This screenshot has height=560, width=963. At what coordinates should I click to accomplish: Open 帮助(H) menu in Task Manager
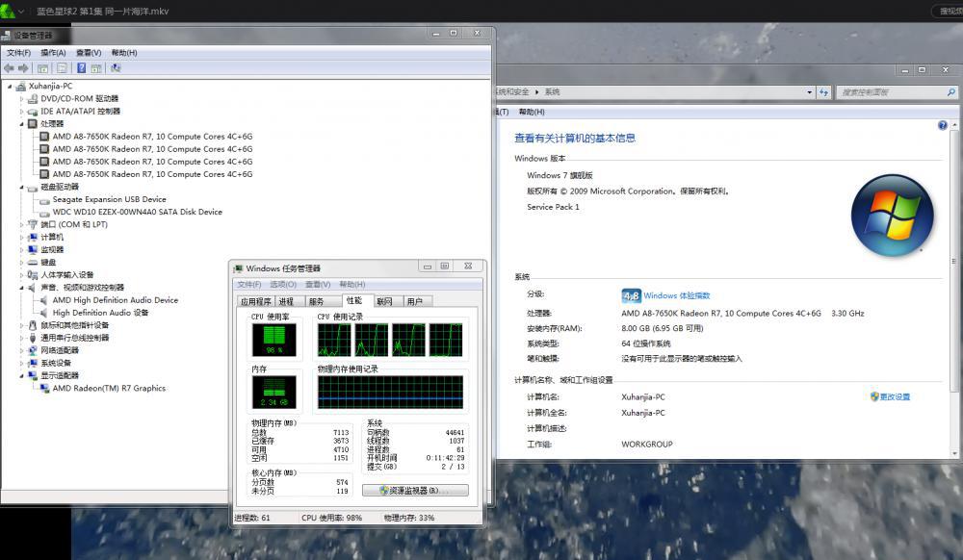coord(351,285)
